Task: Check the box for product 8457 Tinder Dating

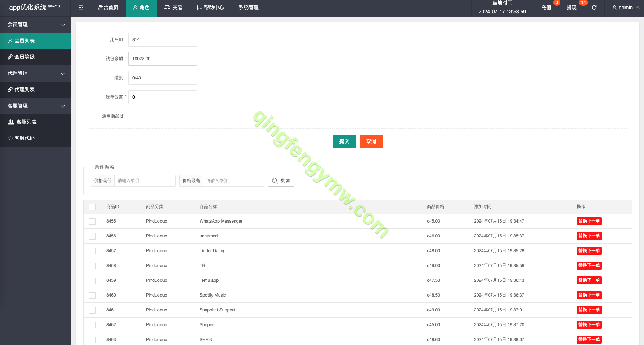Action: pos(92,251)
